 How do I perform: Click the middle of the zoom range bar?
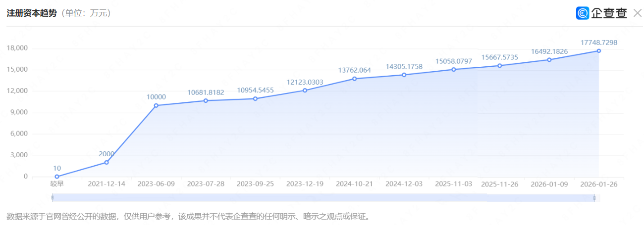323,198
